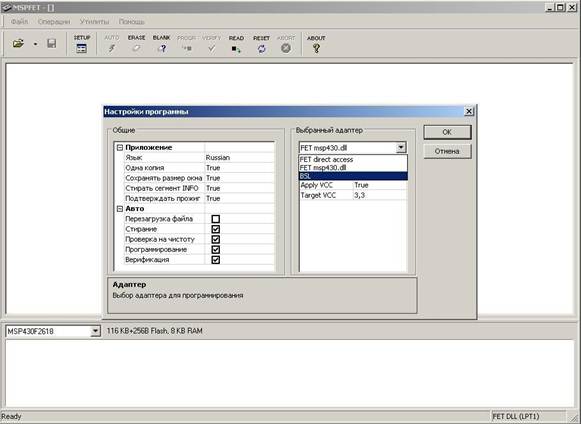Click the Язык property label

[133, 158]
